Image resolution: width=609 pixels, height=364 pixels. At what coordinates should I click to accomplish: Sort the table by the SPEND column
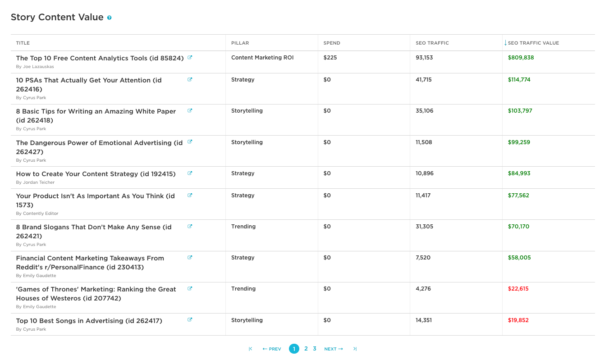[331, 43]
